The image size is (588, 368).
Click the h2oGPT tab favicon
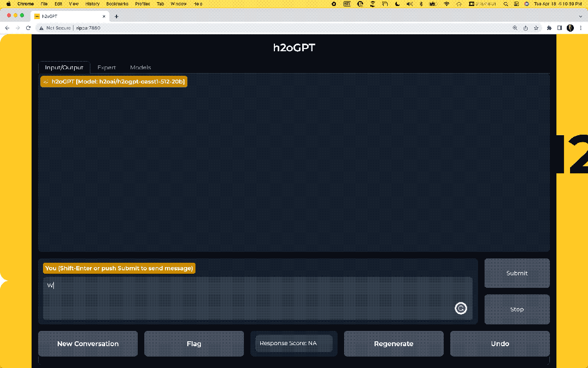37,16
